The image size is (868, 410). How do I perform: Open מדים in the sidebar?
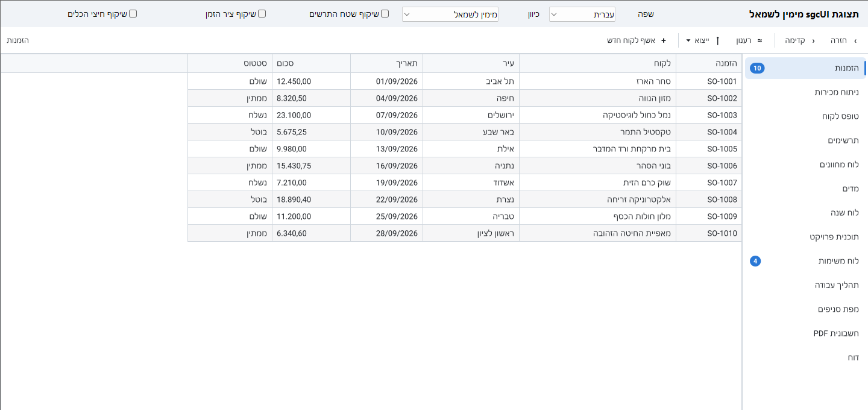805,189
